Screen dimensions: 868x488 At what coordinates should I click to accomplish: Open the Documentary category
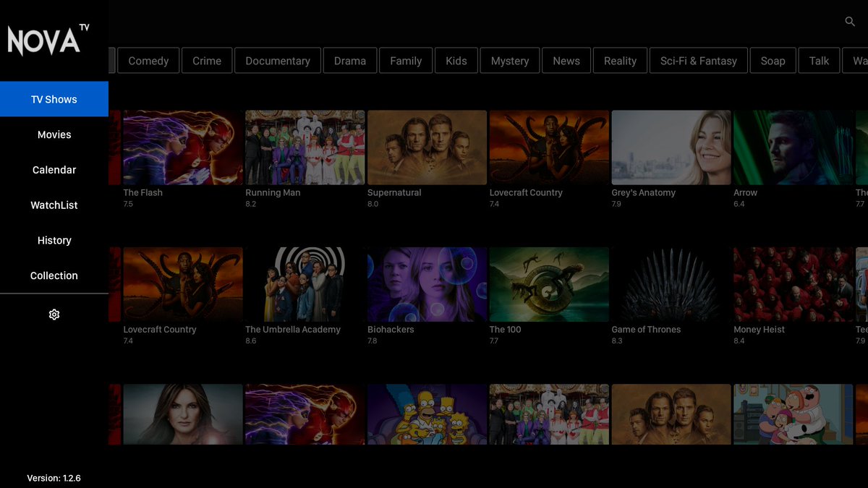(277, 60)
